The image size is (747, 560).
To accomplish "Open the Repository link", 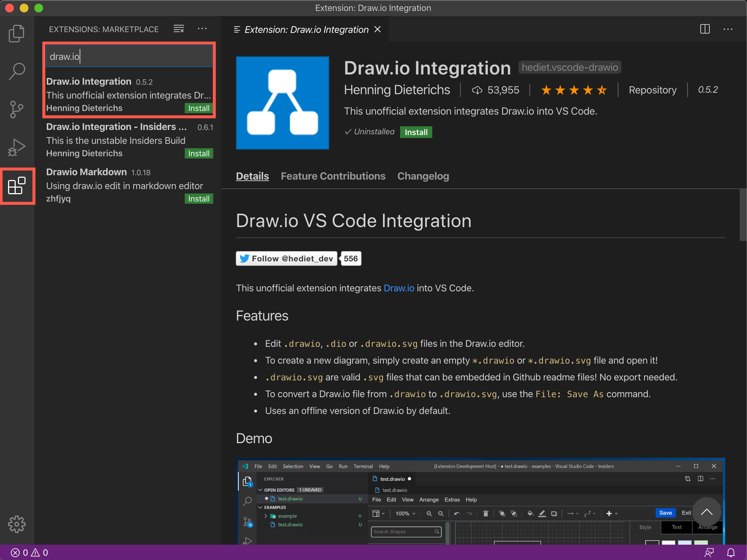I will 652,90.
